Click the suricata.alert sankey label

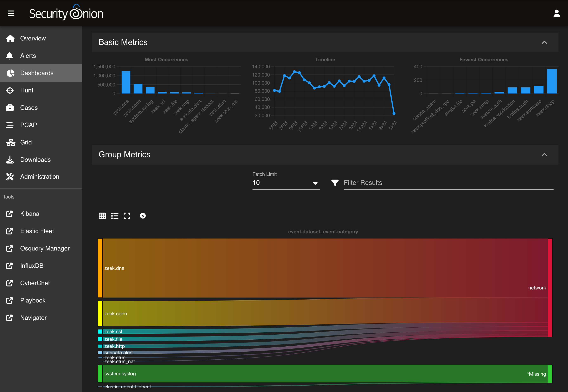[118, 352]
